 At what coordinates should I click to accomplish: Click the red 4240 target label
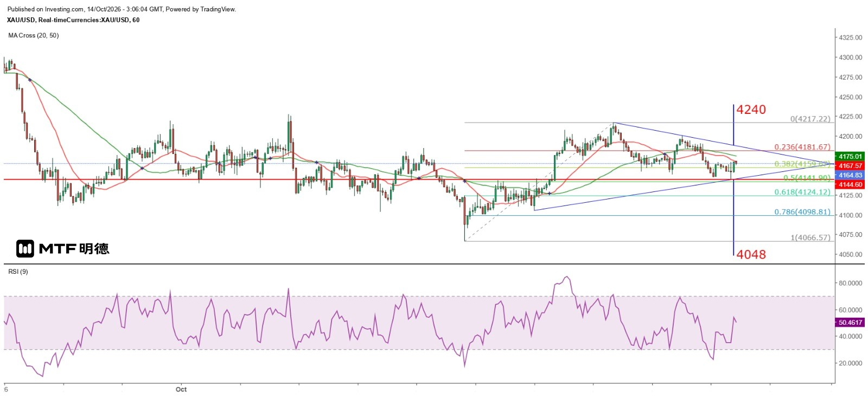[751, 110]
